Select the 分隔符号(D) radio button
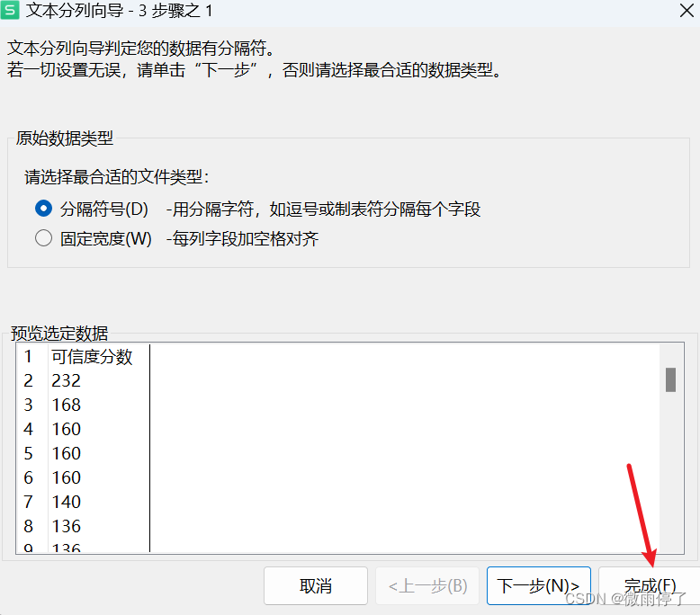The image size is (700, 615). [x=43, y=209]
